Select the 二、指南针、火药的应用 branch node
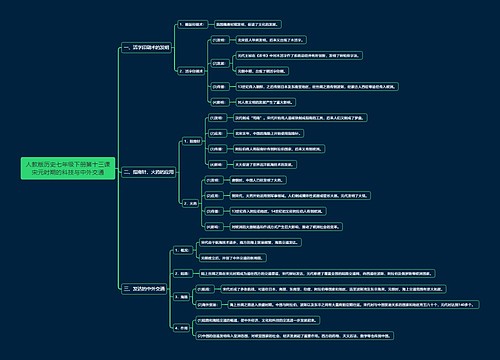The image size is (500, 360). click(x=148, y=172)
